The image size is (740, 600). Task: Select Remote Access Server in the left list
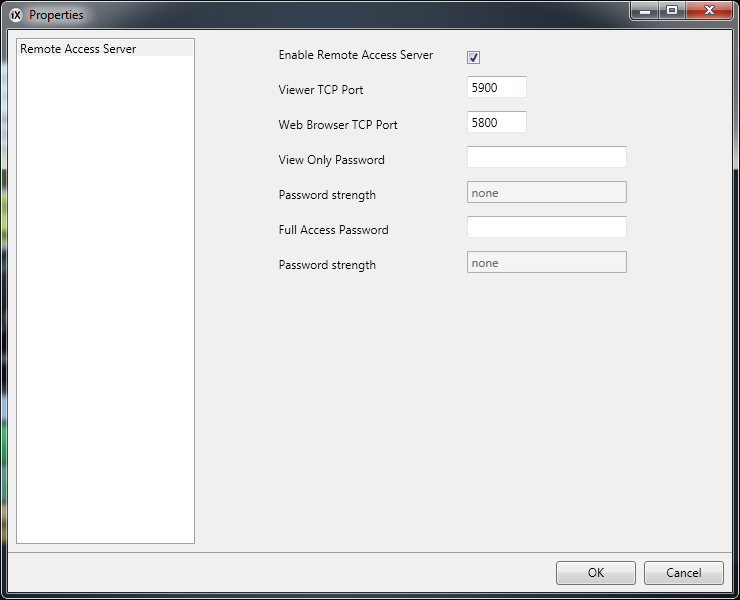click(x=78, y=49)
